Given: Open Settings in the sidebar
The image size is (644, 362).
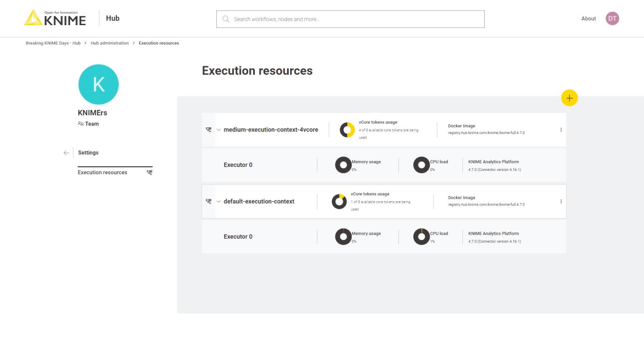Looking at the screenshot, I should tap(88, 153).
